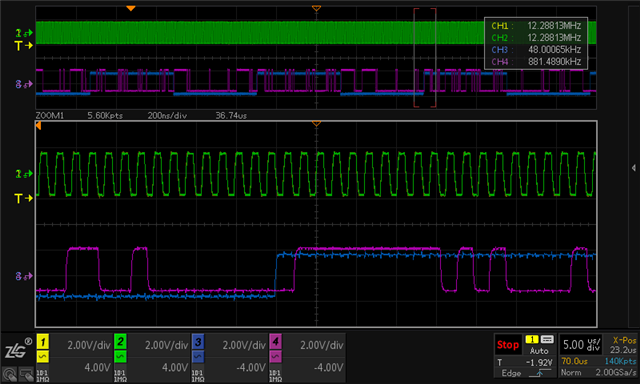Adjust channel 4 2.00V/div scale
640x384 pixels.
point(322,345)
